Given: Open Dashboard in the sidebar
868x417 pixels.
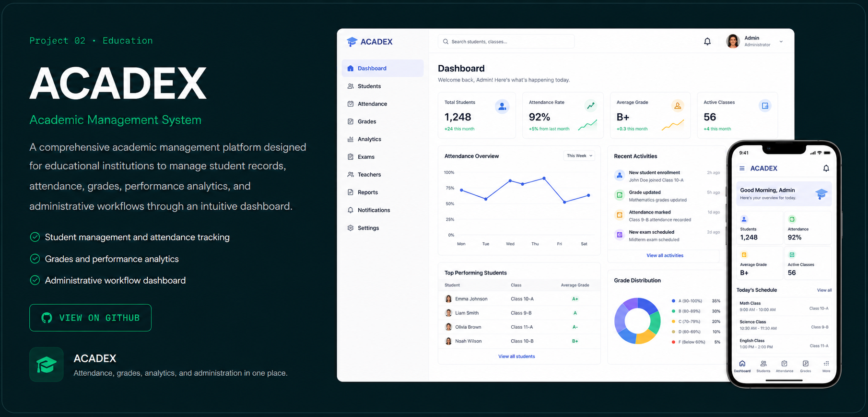Looking at the screenshot, I should click(383, 68).
